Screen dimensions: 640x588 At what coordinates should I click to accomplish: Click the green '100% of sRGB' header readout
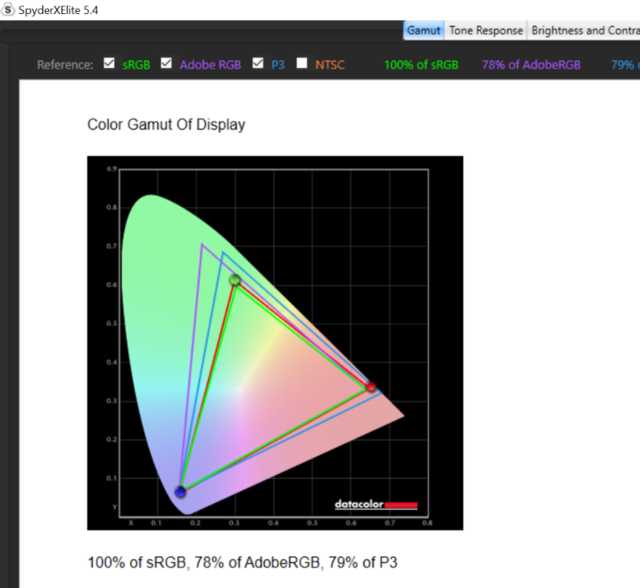point(421,65)
